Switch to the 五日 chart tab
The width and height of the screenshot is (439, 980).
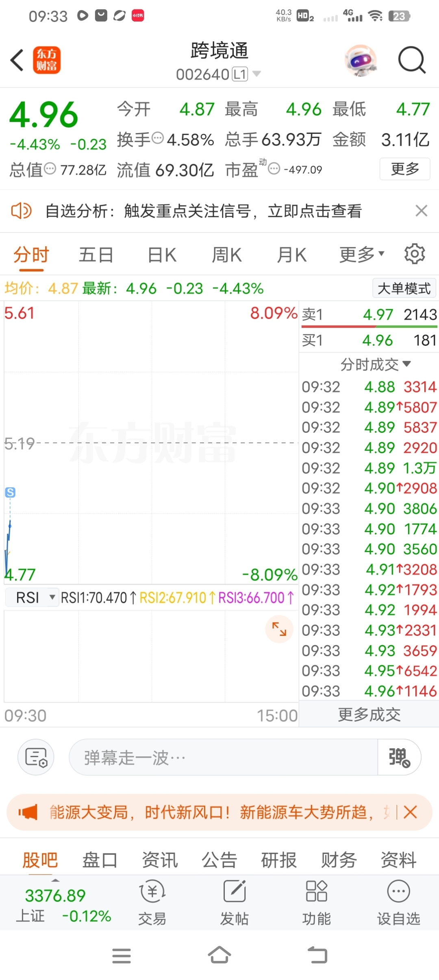tap(96, 255)
